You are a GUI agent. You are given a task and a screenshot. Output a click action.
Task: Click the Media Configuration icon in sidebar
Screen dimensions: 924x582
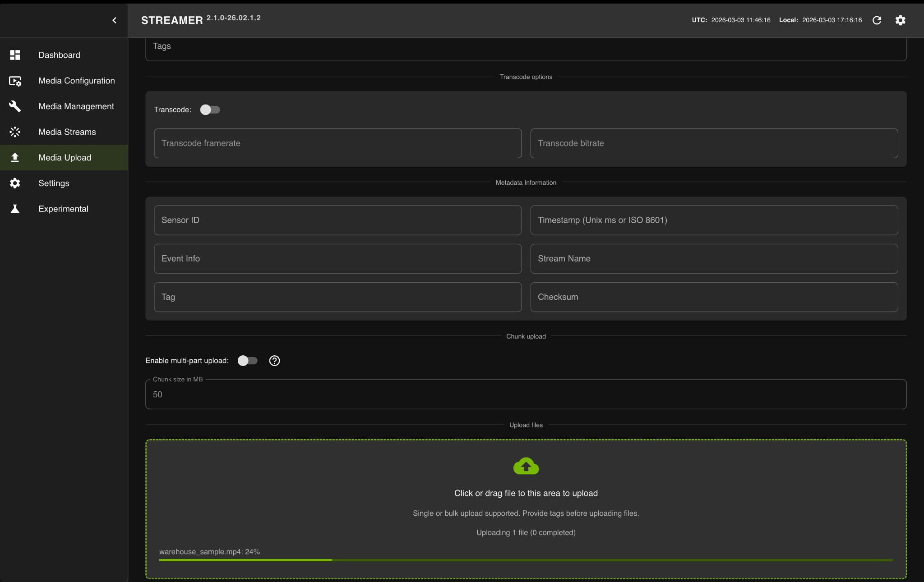click(x=15, y=81)
